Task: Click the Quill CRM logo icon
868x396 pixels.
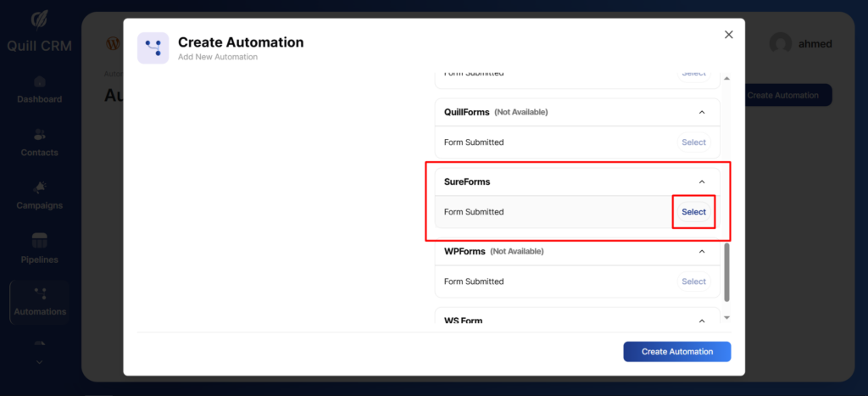Action: (x=39, y=20)
